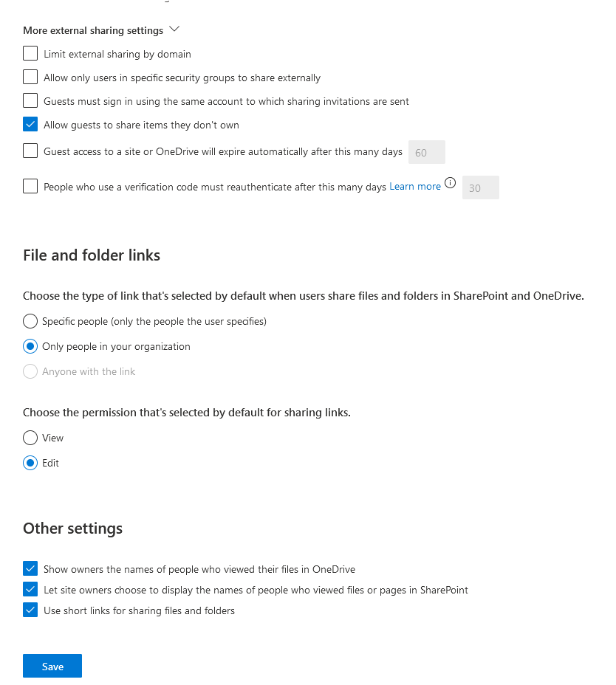The image size is (616, 685).
Task: Choose Anyone with the link option
Action: pos(30,371)
